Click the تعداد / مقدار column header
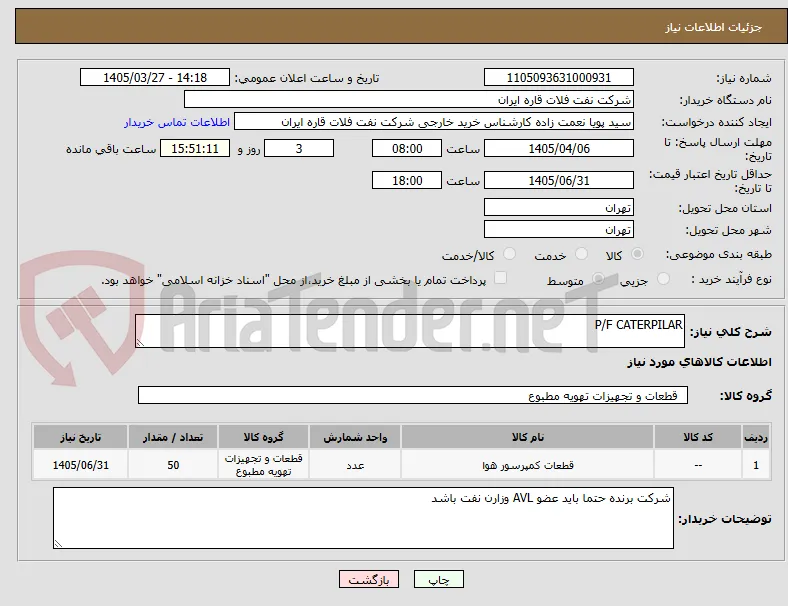The width and height of the screenshot is (788, 606). [x=173, y=437]
